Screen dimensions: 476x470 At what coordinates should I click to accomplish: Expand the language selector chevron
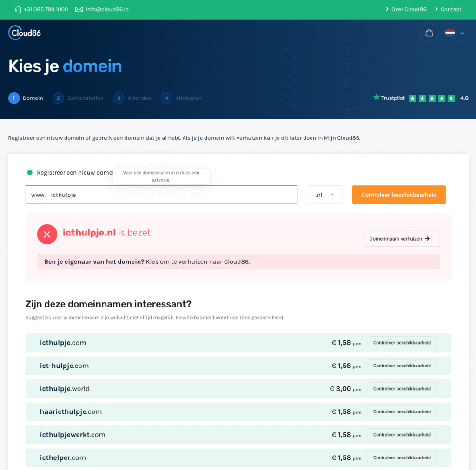[x=462, y=33]
